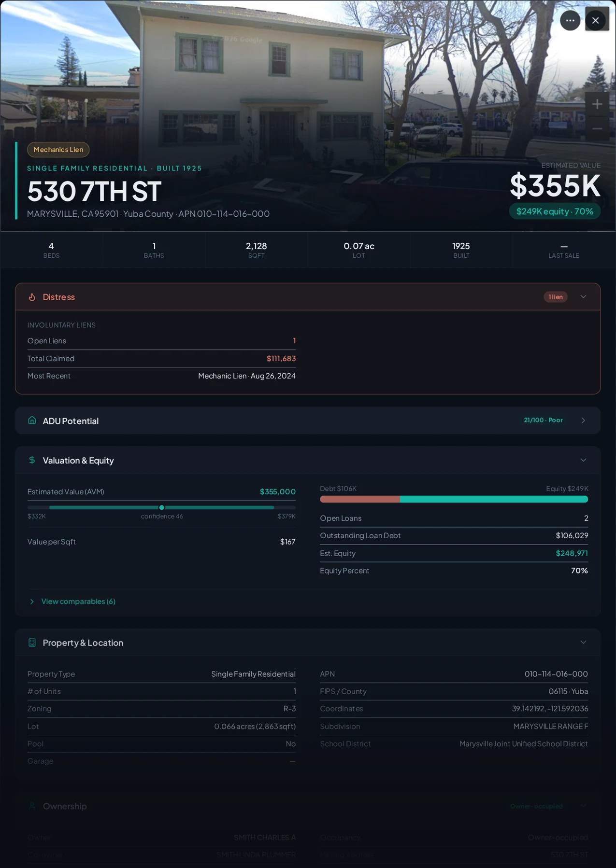The image size is (616, 868).
Task: Click the FIPS 06115 Yuba value
Action: [568, 691]
